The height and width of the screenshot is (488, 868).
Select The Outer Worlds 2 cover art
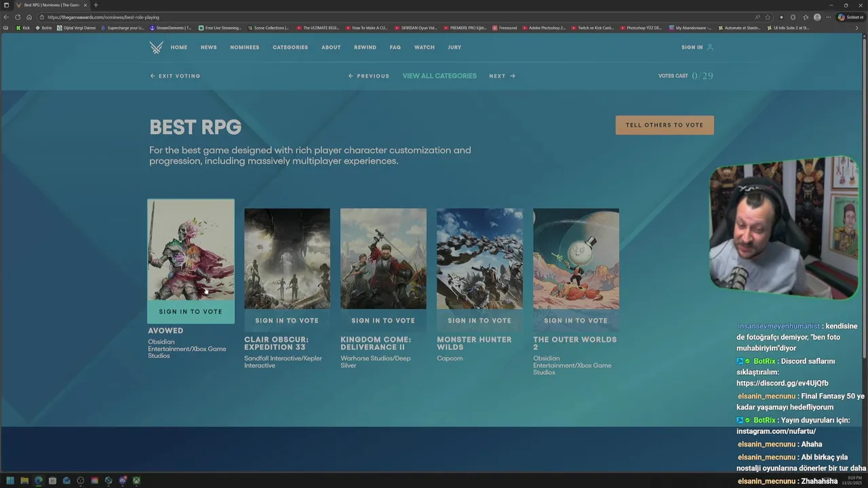[x=576, y=258]
